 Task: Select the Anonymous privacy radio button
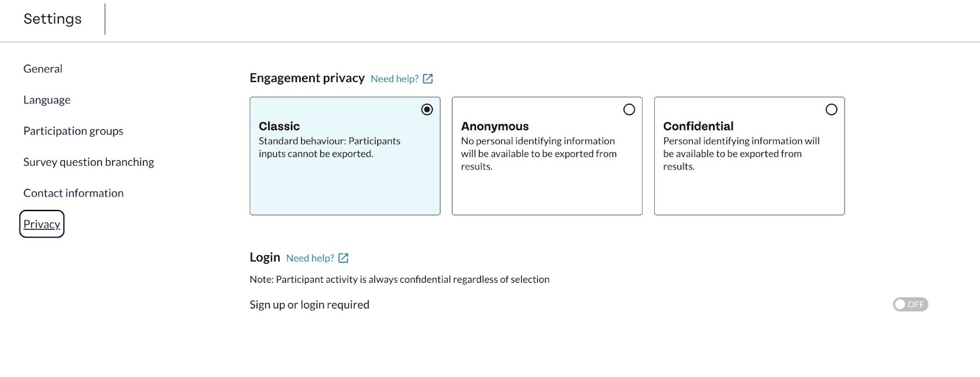[629, 110]
